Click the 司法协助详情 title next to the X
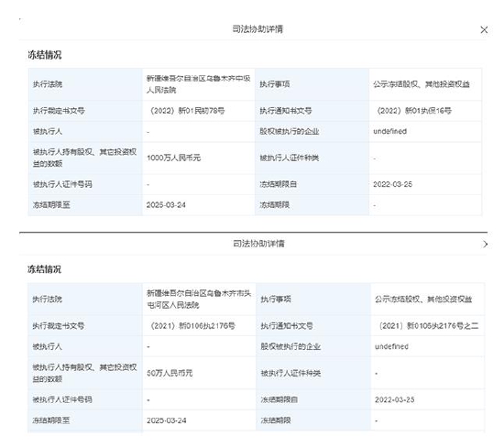The width and height of the screenshot is (504, 447). pyautogui.click(x=257, y=29)
